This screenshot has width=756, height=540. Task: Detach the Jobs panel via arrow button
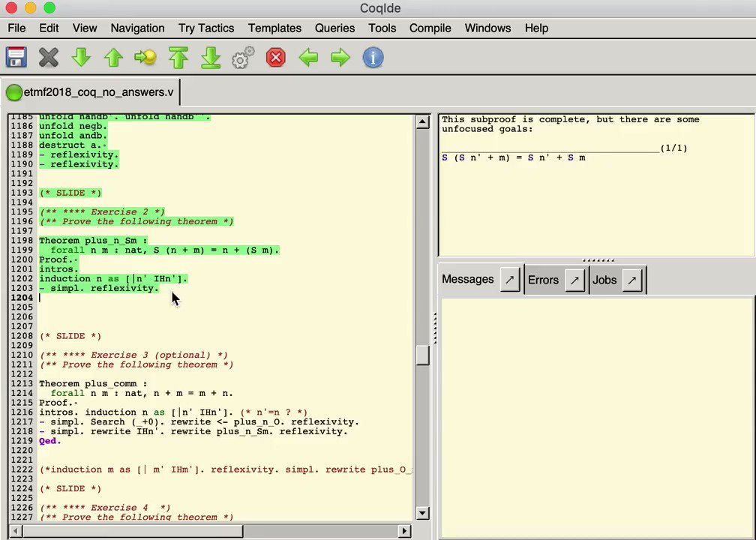pos(632,280)
